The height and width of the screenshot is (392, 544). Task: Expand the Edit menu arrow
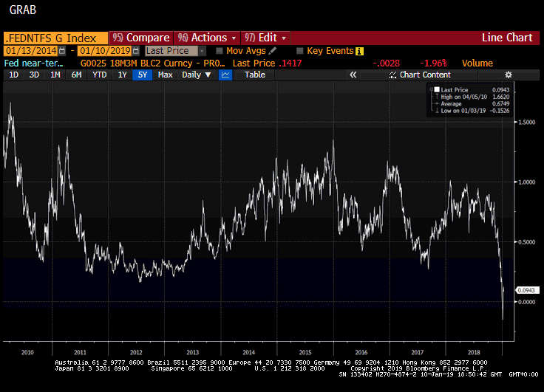point(284,38)
